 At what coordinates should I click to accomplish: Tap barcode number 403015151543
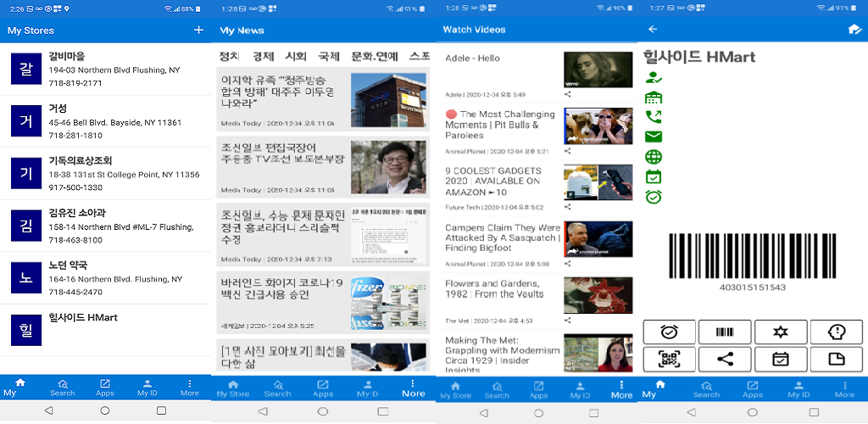[x=753, y=287]
